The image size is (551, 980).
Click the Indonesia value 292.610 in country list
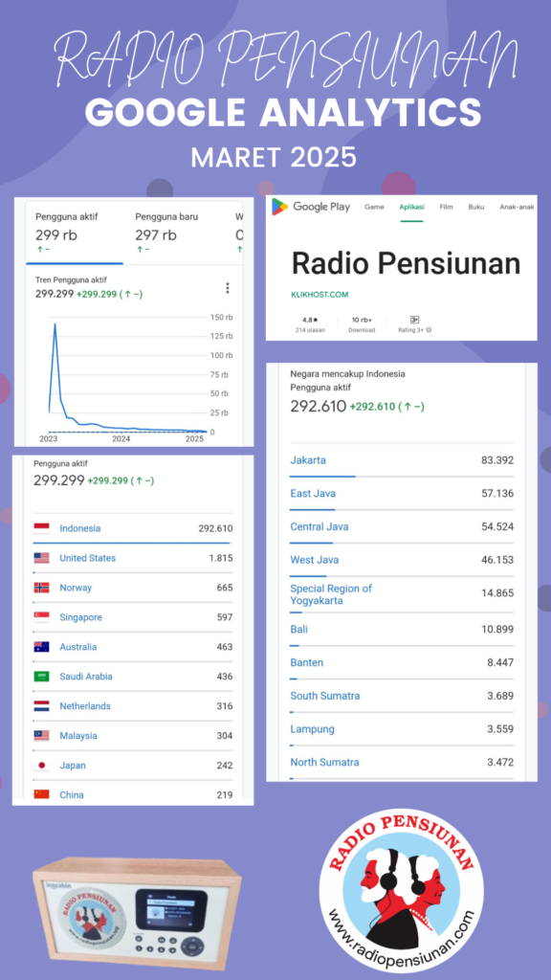[x=215, y=528]
